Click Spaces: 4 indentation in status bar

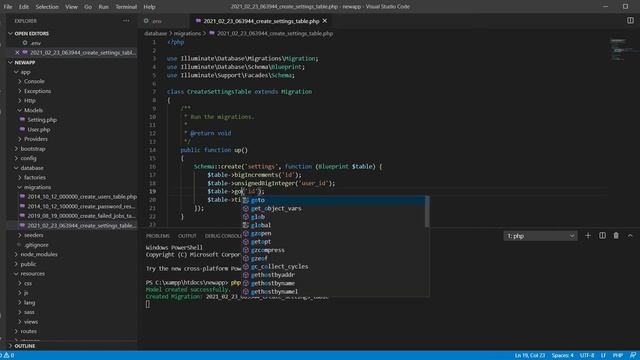562,356
